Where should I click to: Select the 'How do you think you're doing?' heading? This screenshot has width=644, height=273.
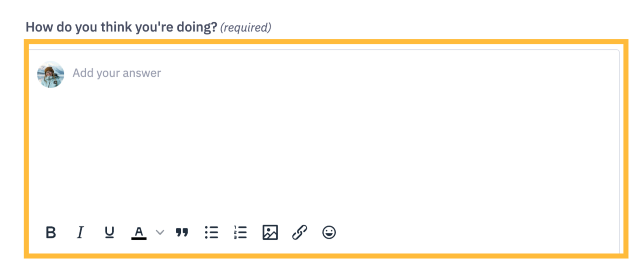click(122, 27)
